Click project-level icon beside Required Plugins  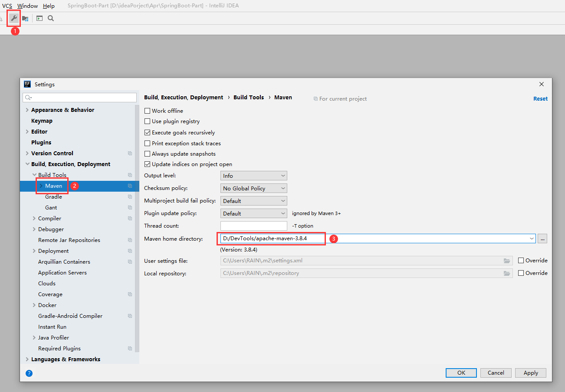click(x=130, y=348)
